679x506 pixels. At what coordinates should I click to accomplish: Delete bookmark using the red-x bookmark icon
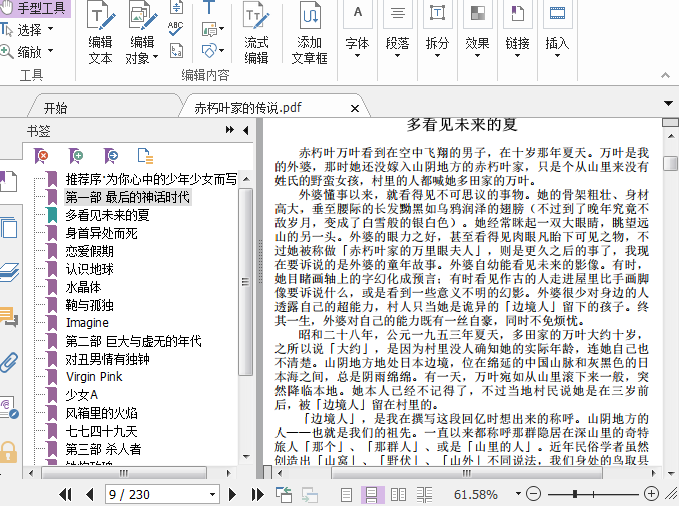(x=41, y=155)
